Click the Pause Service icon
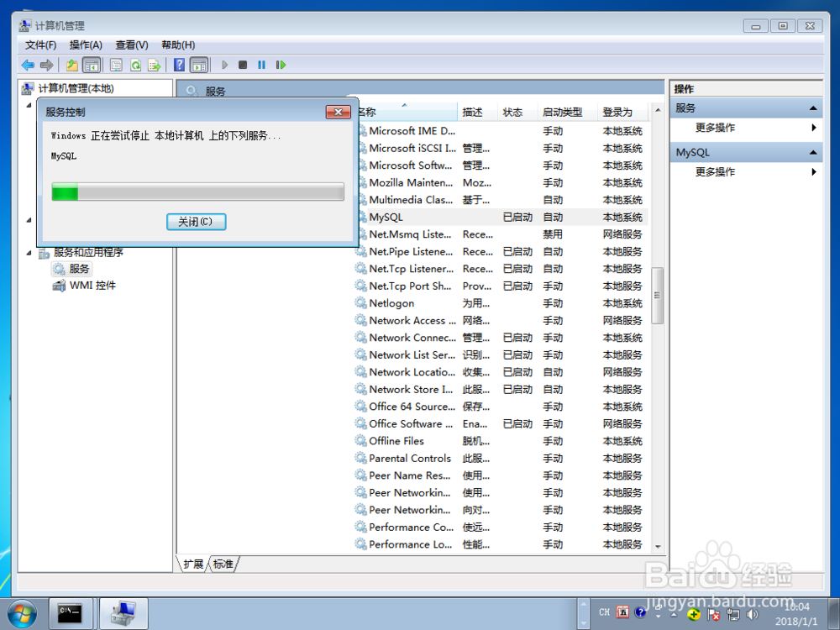Viewport: 840px width, 630px height. point(261,65)
